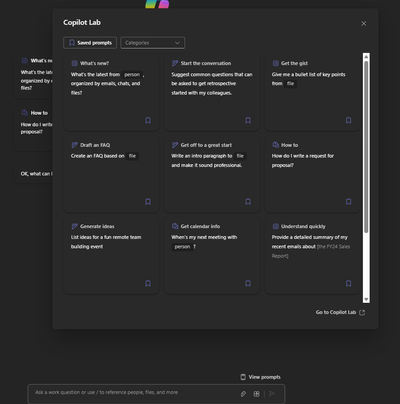Click the "file" placeholder in intro paragraph prompt
The image size is (400, 404).
coord(240,156)
